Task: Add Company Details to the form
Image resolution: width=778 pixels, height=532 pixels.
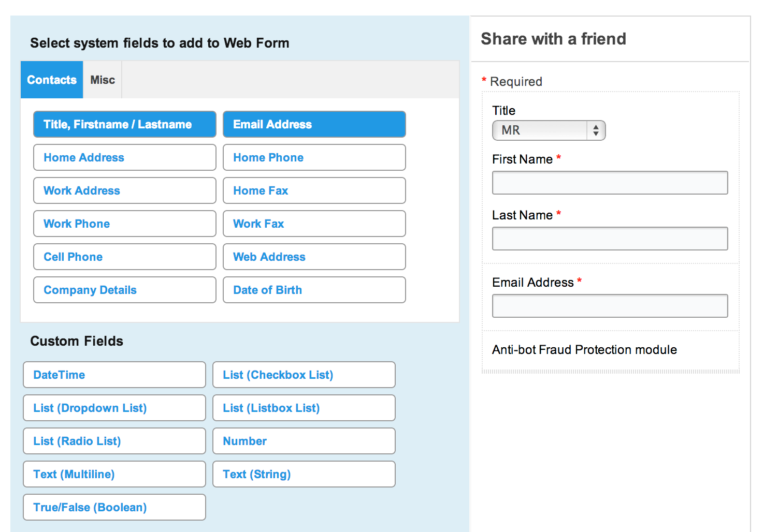Action: pyautogui.click(x=124, y=290)
